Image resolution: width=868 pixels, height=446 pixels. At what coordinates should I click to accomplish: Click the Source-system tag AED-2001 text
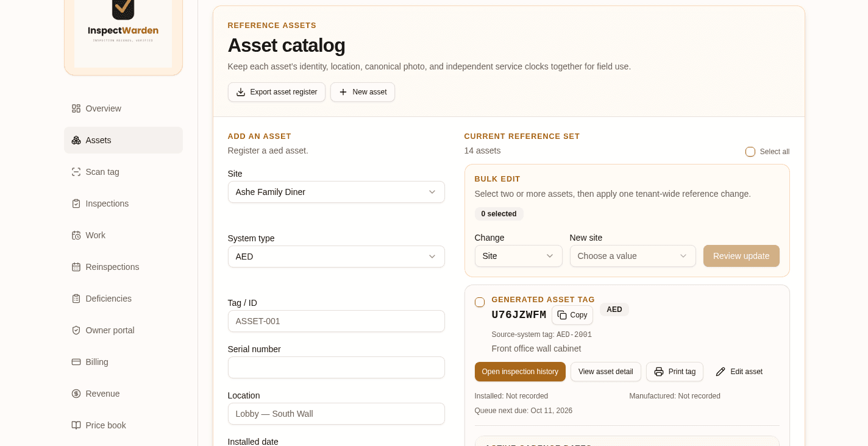pyautogui.click(x=542, y=334)
